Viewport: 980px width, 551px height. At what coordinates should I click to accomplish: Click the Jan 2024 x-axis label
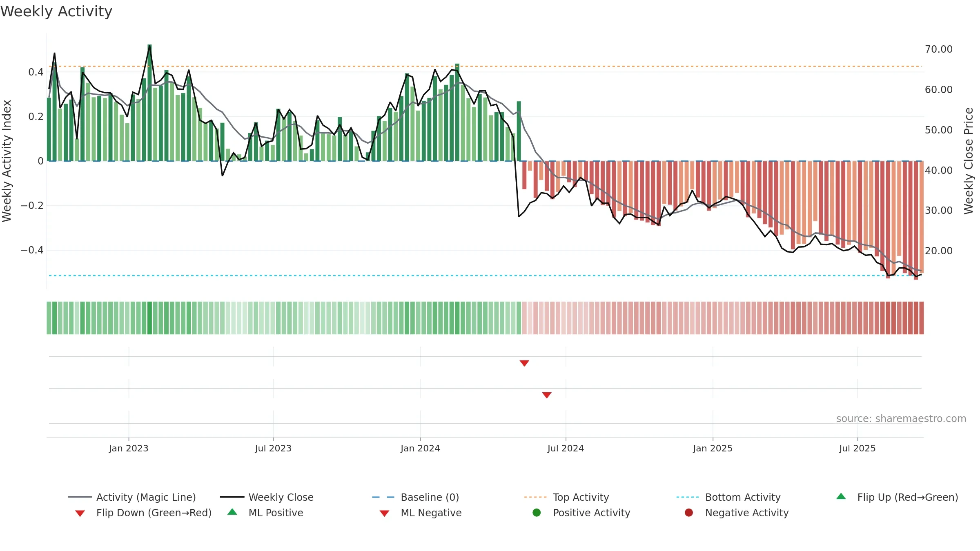pos(420,448)
